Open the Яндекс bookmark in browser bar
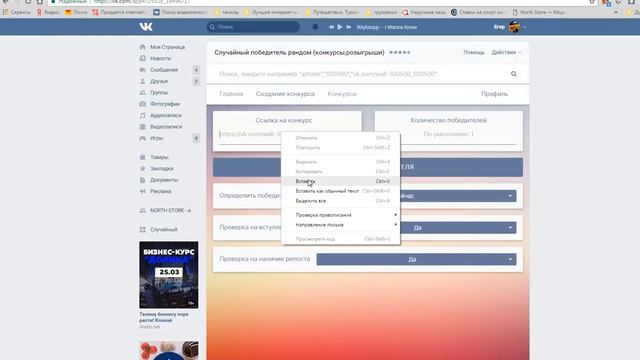Screen dimensions: 640x360 (x=48, y=12)
